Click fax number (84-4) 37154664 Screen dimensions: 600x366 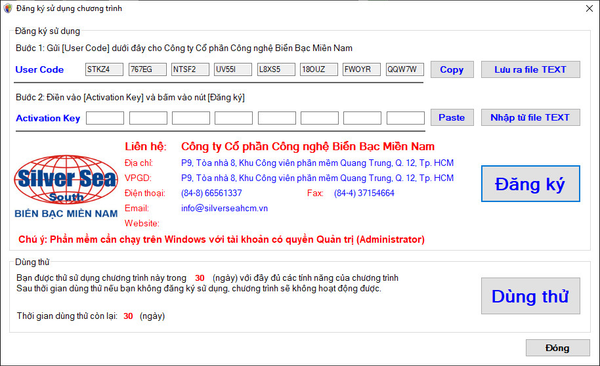(364, 193)
